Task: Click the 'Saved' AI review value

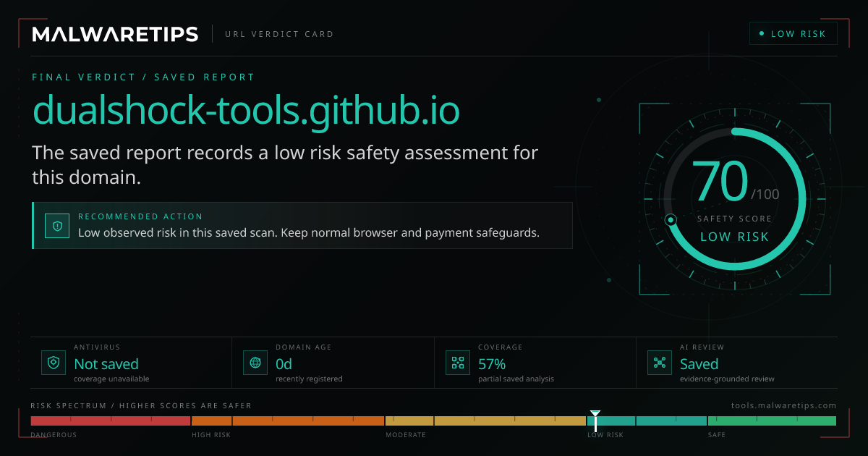Action: tap(699, 364)
